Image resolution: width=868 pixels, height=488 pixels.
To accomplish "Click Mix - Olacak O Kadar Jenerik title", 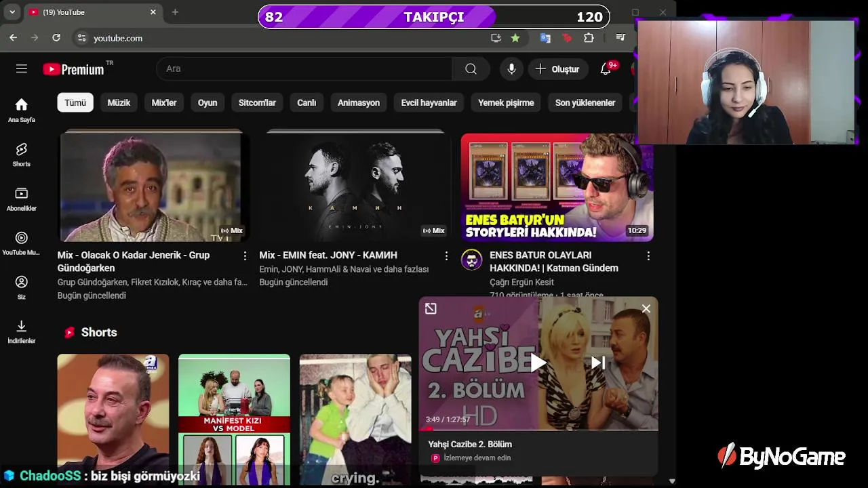I will [x=134, y=262].
